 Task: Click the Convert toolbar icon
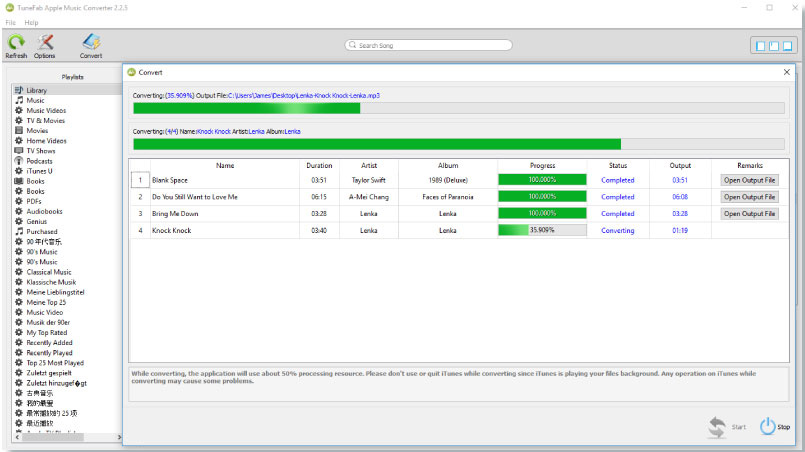click(91, 42)
